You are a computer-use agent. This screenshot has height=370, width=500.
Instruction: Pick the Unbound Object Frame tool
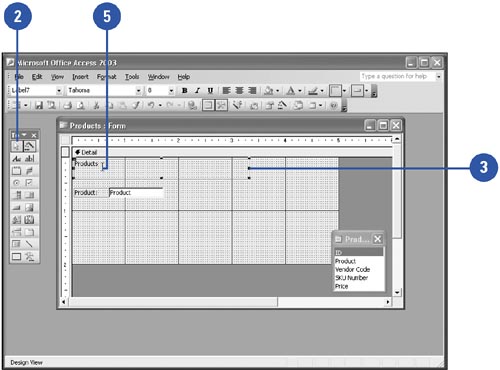pyautogui.click(x=16, y=220)
